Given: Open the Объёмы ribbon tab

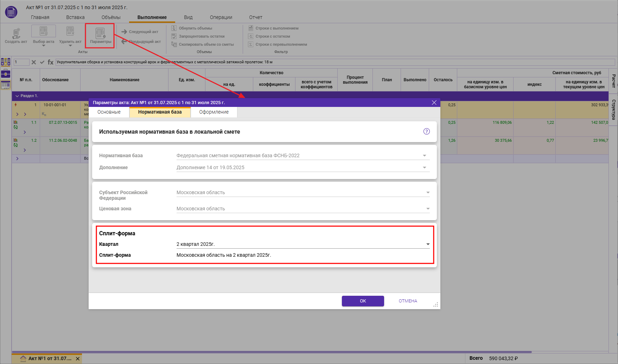Looking at the screenshot, I should [111, 17].
